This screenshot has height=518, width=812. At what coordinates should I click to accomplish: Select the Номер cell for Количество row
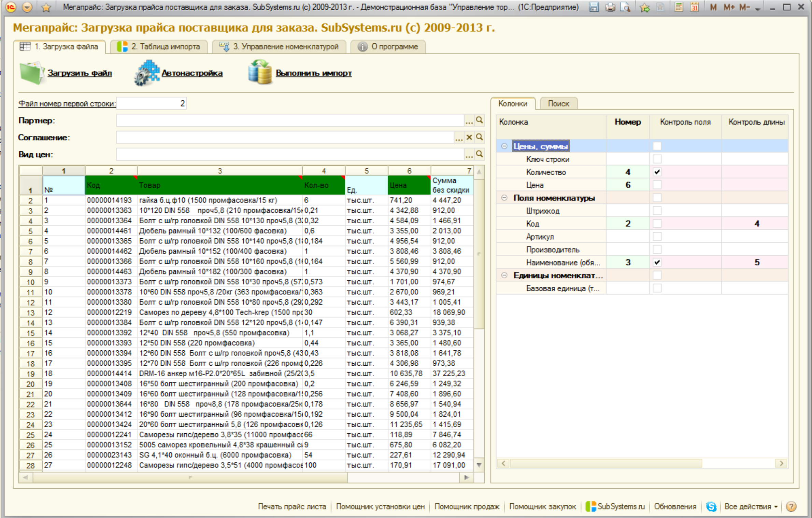(628, 172)
